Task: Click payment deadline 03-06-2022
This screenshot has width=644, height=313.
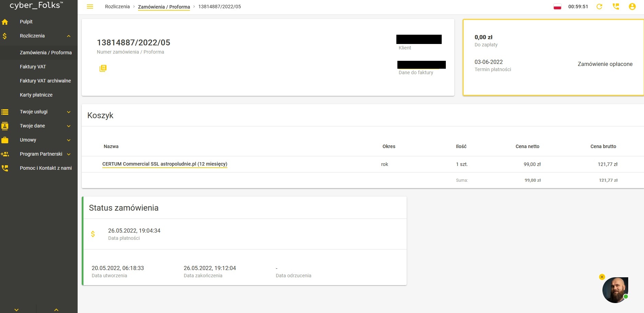Action: pyautogui.click(x=489, y=62)
